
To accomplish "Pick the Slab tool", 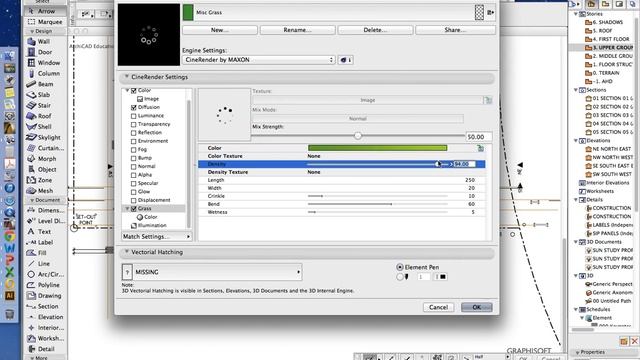I will click(x=44, y=94).
